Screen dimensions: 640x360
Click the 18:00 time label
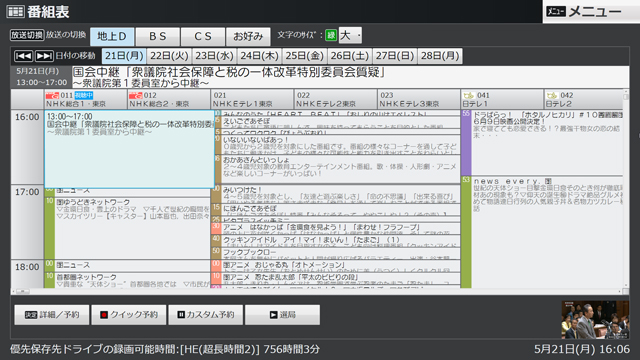[27, 267]
